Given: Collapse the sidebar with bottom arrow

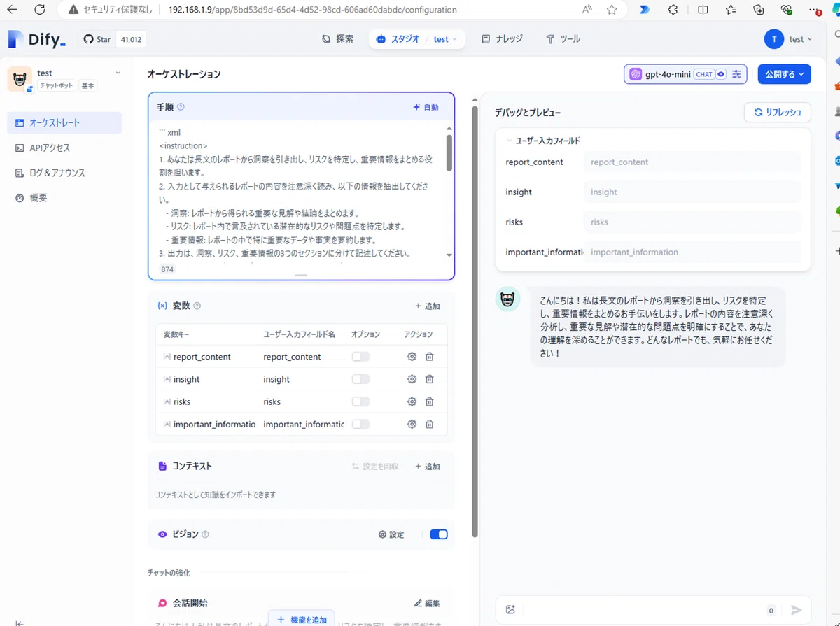Looking at the screenshot, I should (20, 623).
